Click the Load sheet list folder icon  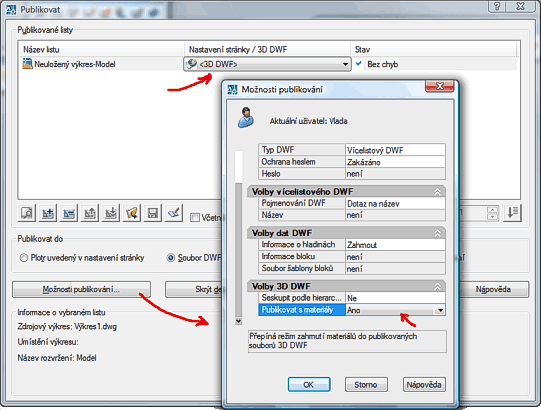[132, 213]
